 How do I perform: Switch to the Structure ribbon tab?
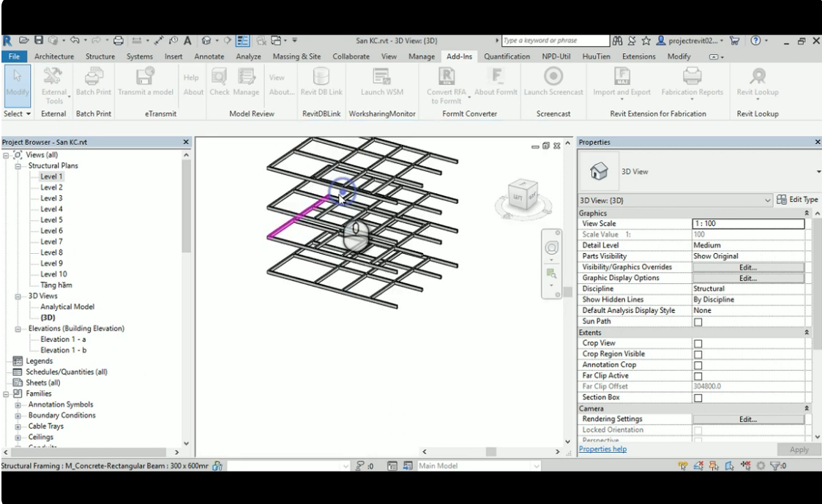coord(100,56)
